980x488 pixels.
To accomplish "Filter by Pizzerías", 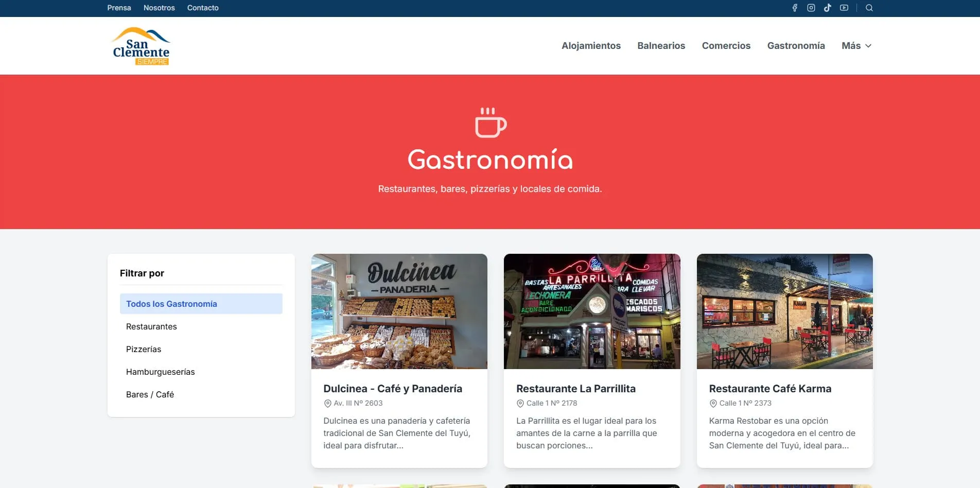I will click(x=201, y=349).
